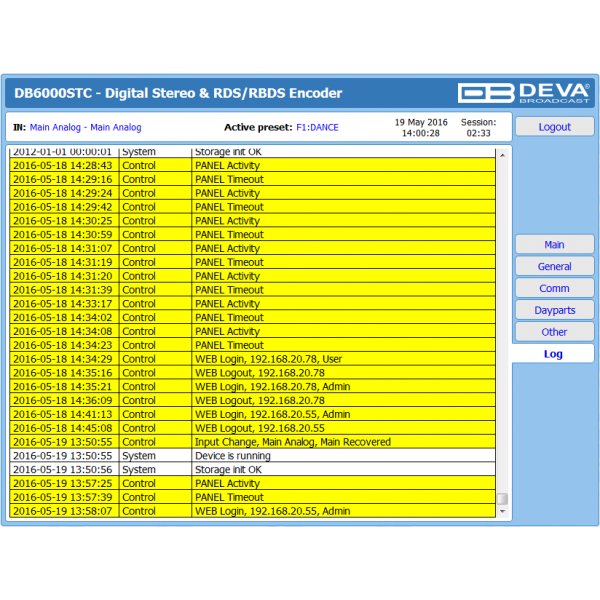Click 'WEB Logout, 192.168.20.55' message
600x600 pixels.
[260, 428]
